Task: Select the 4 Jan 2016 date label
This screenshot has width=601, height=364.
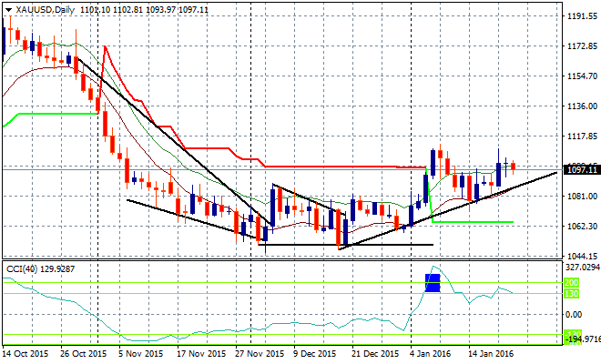Action: point(431,353)
